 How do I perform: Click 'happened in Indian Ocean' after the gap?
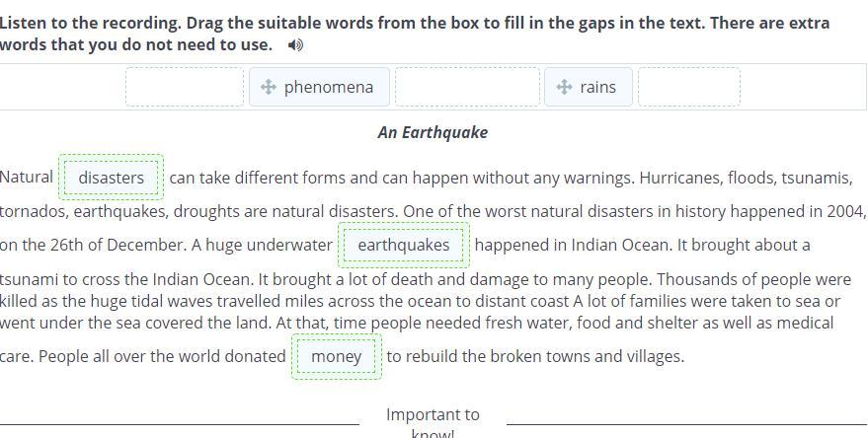573,245
